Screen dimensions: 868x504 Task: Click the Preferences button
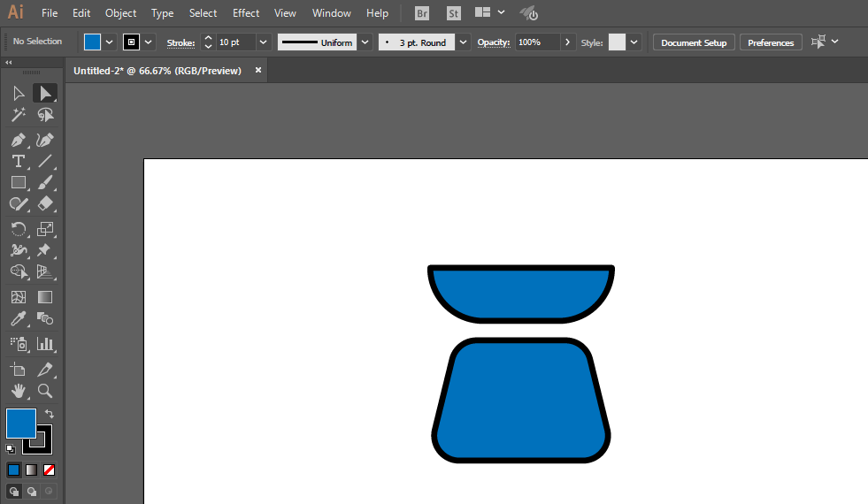pyautogui.click(x=771, y=42)
